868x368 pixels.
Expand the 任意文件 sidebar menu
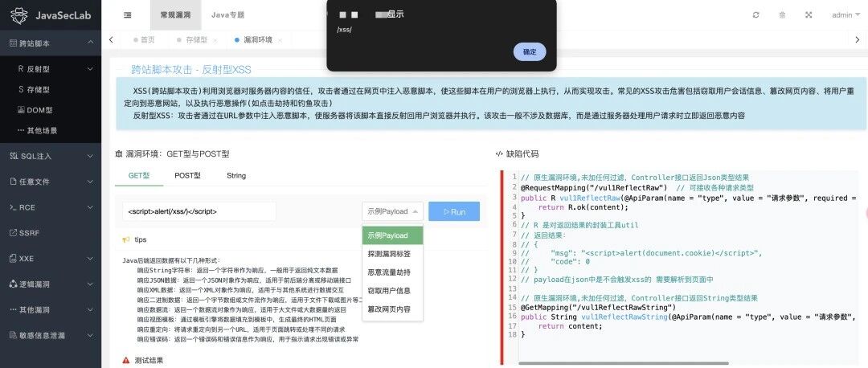[x=51, y=182]
